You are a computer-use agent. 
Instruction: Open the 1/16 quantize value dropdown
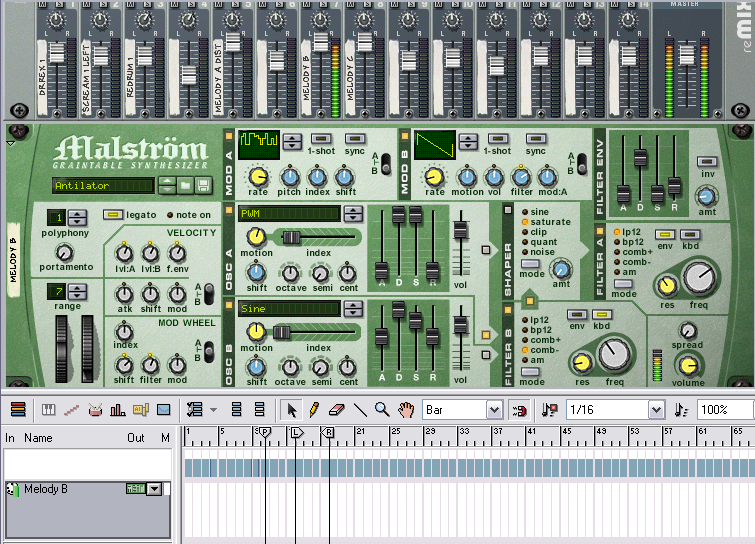656,410
